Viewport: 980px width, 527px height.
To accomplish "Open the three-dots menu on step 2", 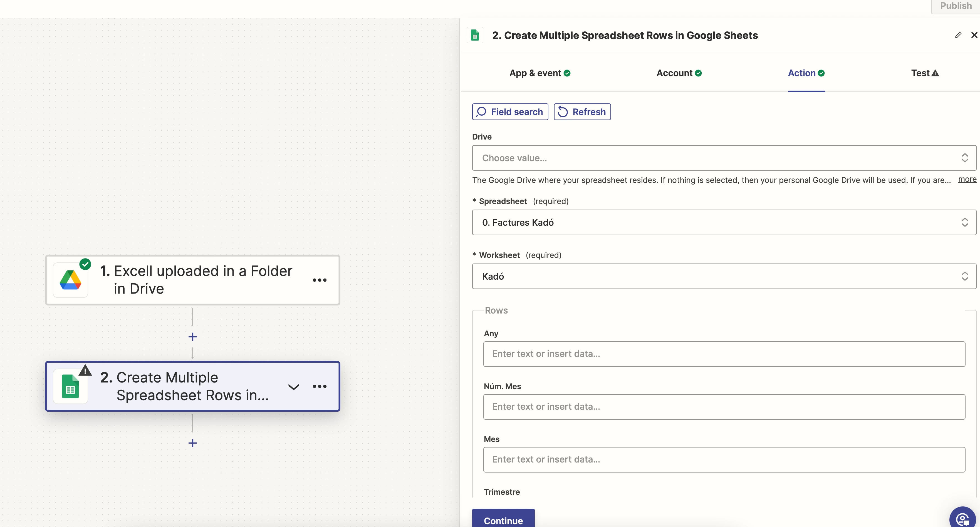I will tap(319, 386).
